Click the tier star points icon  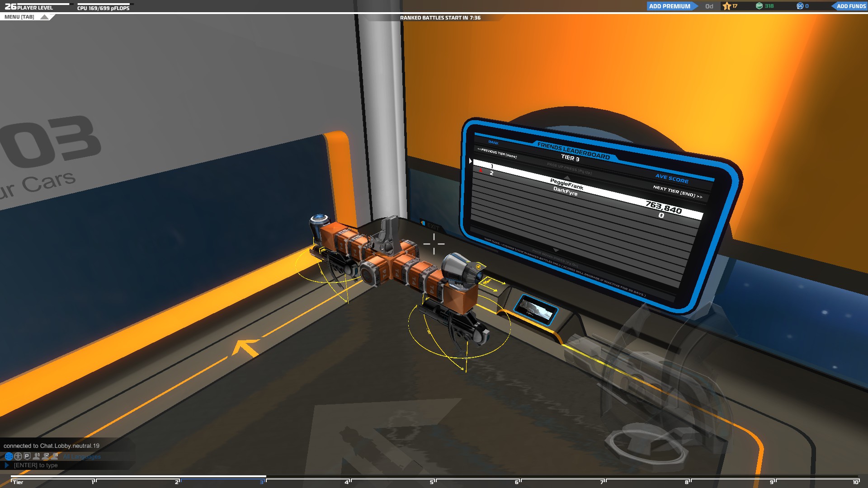point(727,6)
